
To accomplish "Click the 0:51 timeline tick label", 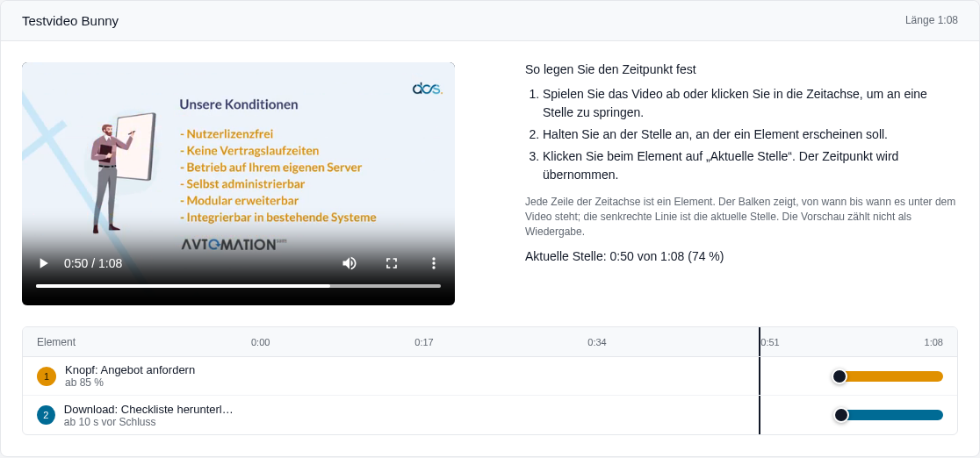I will pyautogui.click(x=770, y=342).
